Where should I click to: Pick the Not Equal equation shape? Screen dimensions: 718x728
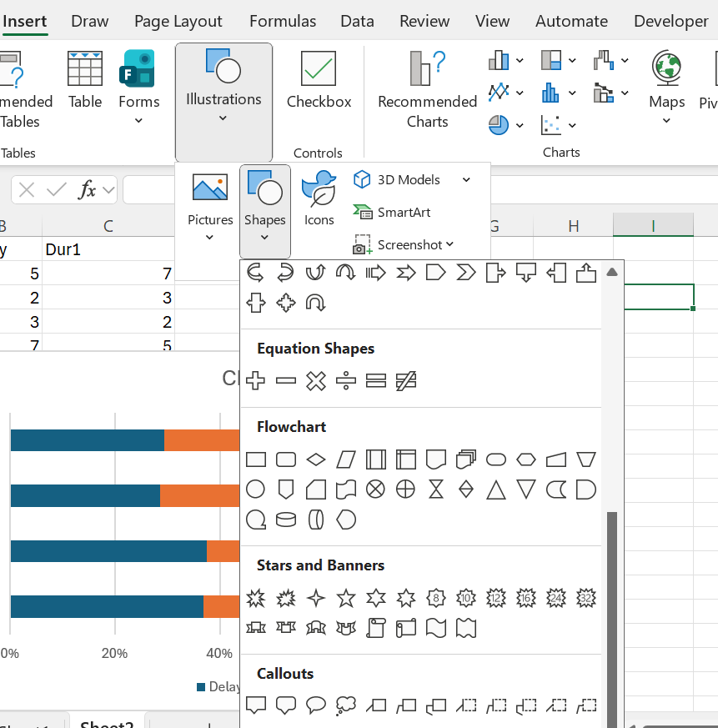406,381
